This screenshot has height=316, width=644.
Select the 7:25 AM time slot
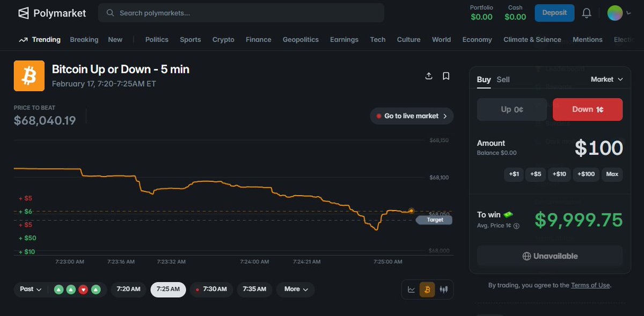pos(168,289)
